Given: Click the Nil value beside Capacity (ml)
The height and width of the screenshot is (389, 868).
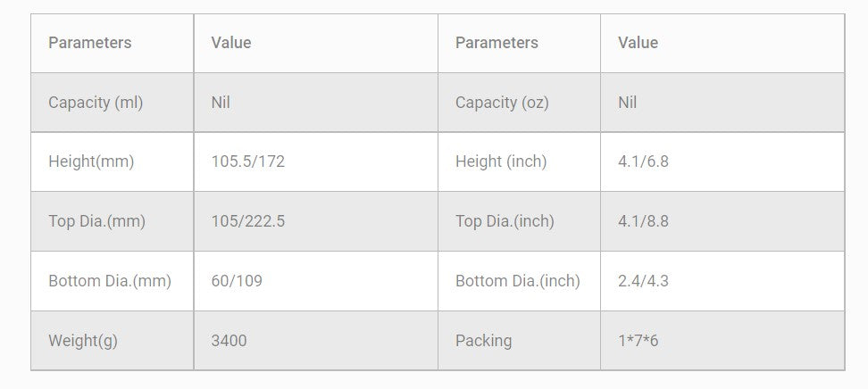Looking at the screenshot, I should pyautogui.click(x=221, y=103).
